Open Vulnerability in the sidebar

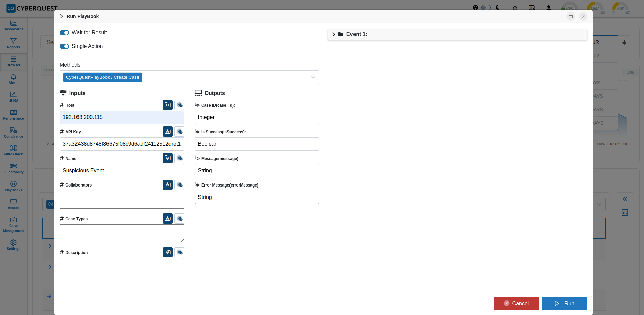pos(13,169)
